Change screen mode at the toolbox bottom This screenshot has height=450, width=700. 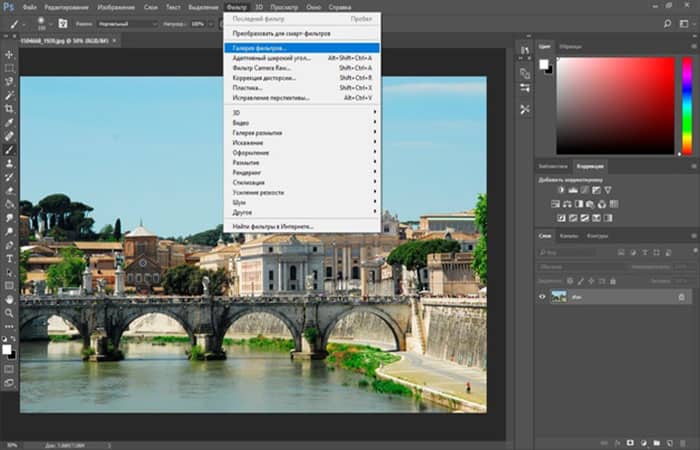pos(9,383)
